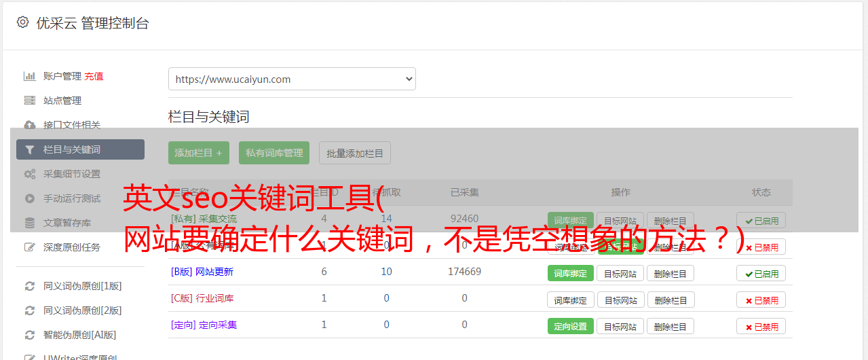Click 目标网站 in the 采集交流 row
The image size is (868, 360).
point(620,220)
